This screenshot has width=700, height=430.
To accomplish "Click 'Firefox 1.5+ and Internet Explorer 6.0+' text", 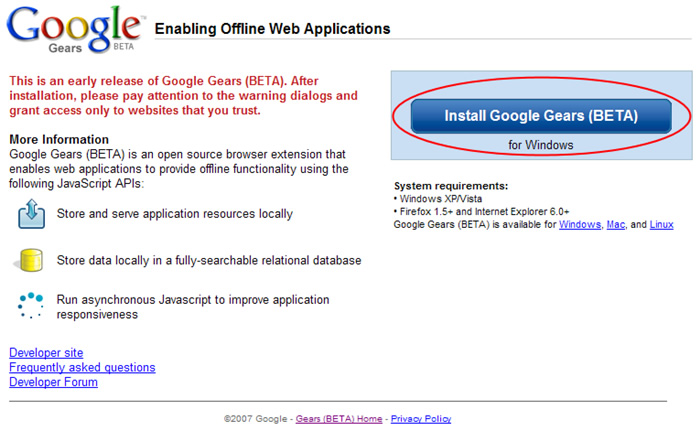I will click(484, 212).
